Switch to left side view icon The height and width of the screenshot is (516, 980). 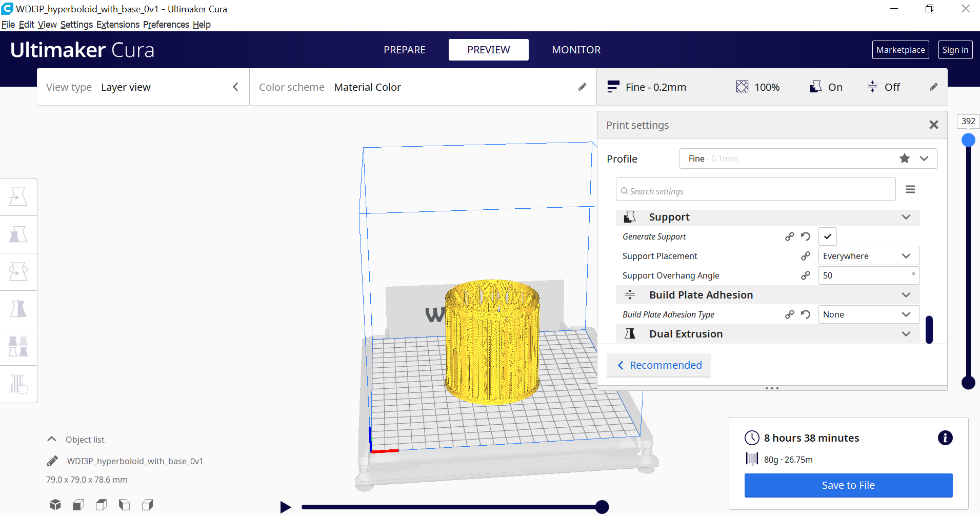125,505
